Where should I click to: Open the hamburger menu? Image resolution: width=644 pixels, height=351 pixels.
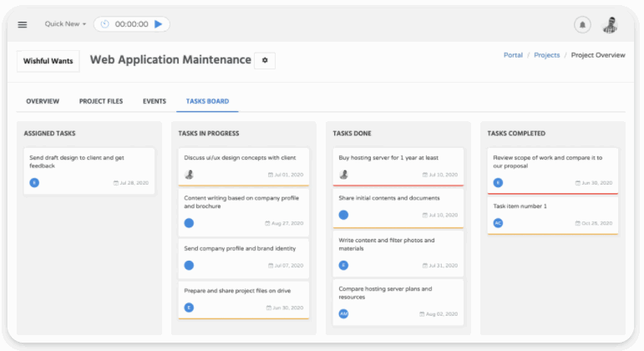point(23,25)
